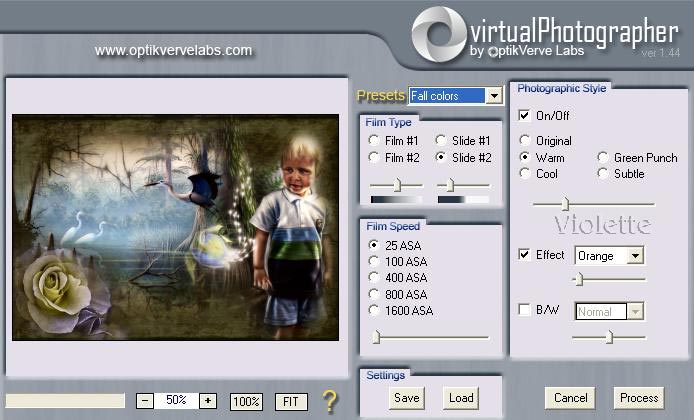This screenshot has height=420, width=694.
Task: Save the current settings
Action: pos(406,397)
